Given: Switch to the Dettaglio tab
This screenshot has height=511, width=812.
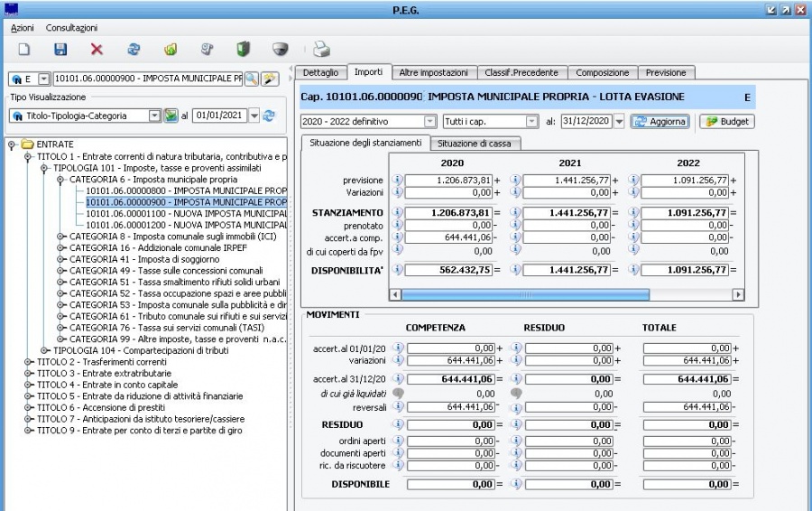Looking at the screenshot, I should (321, 72).
